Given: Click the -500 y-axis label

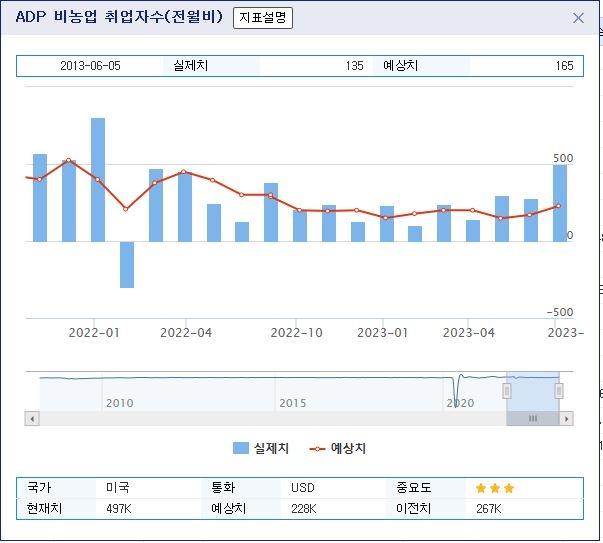Looking at the screenshot, I should click(560, 312).
